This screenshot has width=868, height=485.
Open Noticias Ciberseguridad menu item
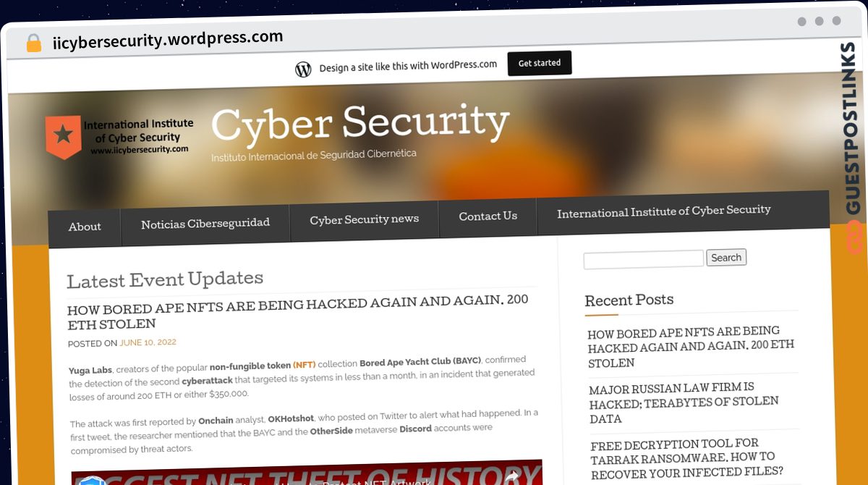click(205, 224)
